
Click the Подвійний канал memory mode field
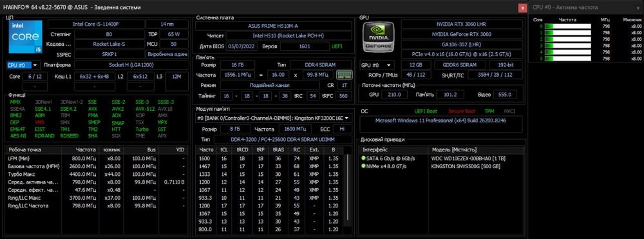(270, 85)
